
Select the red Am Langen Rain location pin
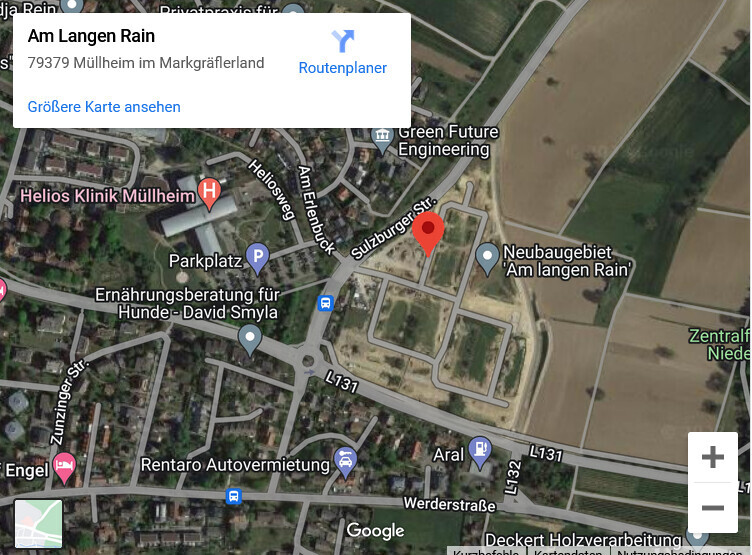click(x=428, y=234)
